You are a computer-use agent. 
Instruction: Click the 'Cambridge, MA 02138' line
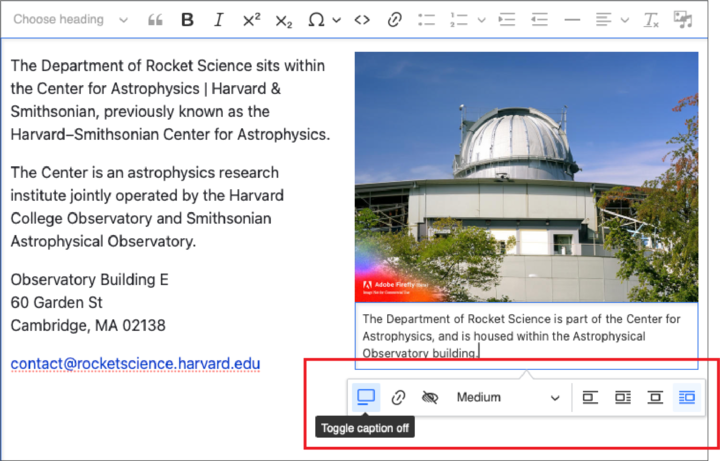point(88,325)
